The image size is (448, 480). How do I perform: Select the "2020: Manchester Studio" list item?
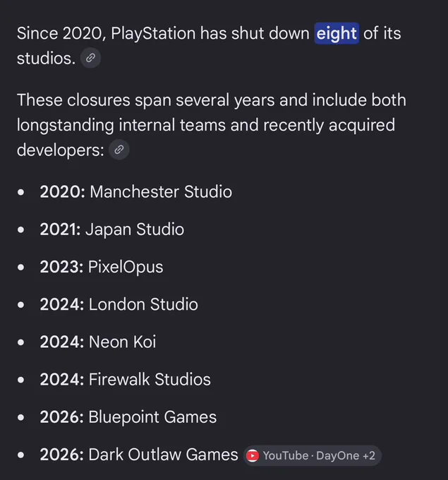(136, 192)
